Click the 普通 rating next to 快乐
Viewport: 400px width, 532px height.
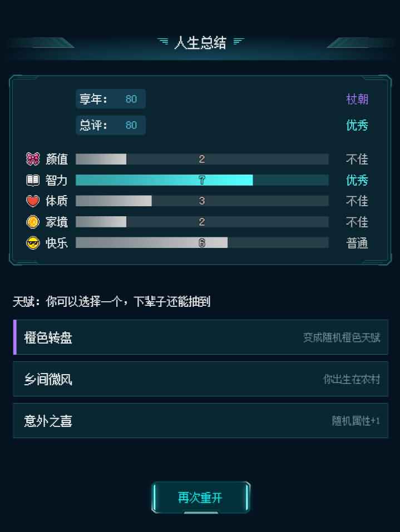click(x=357, y=243)
